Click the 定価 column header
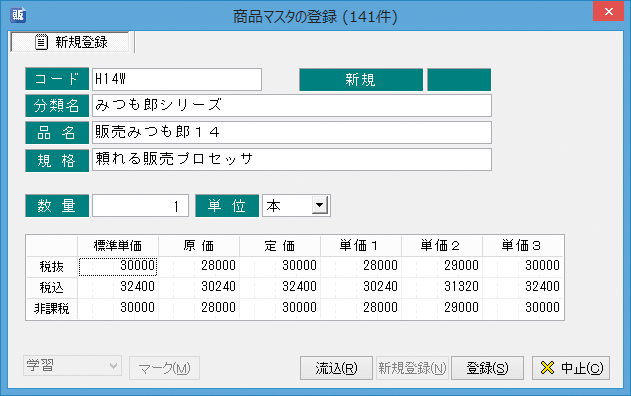Screen dimensions: 631x396 point(280,245)
